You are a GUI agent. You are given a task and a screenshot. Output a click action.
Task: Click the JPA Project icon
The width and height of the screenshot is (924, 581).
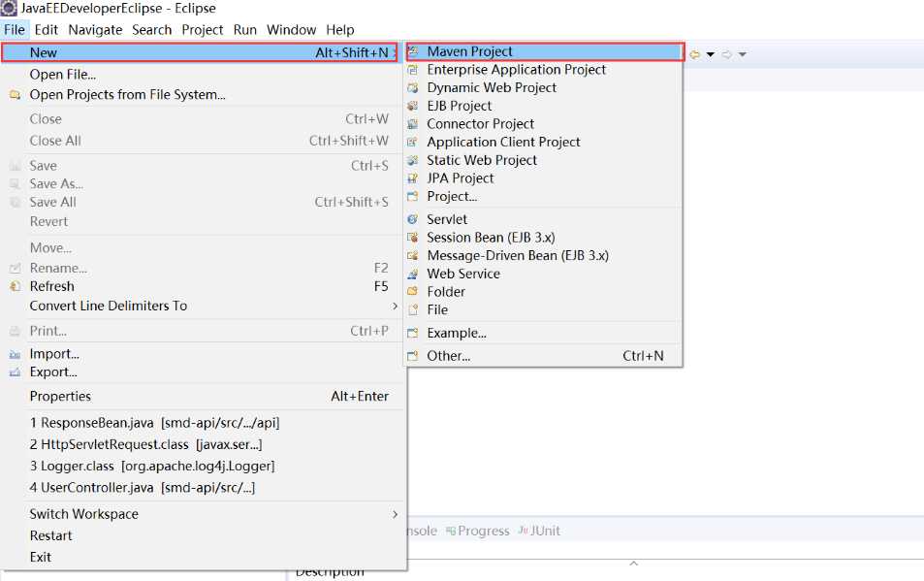(x=412, y=178)
